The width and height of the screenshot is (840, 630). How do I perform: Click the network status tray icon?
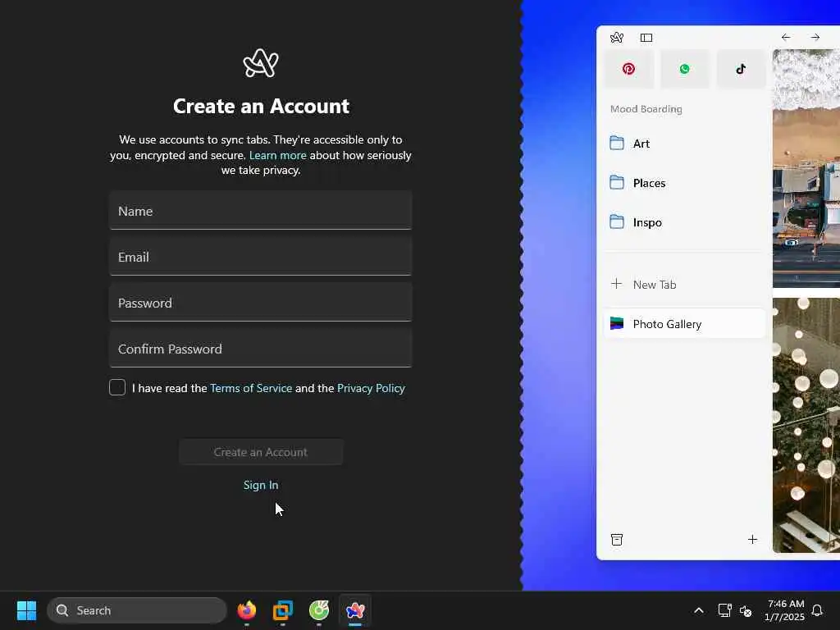pos(724,610)
